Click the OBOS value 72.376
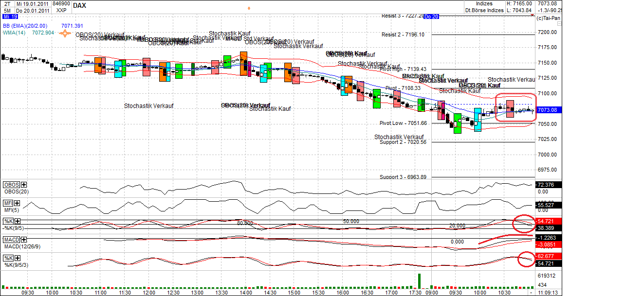 coord(548,185)
